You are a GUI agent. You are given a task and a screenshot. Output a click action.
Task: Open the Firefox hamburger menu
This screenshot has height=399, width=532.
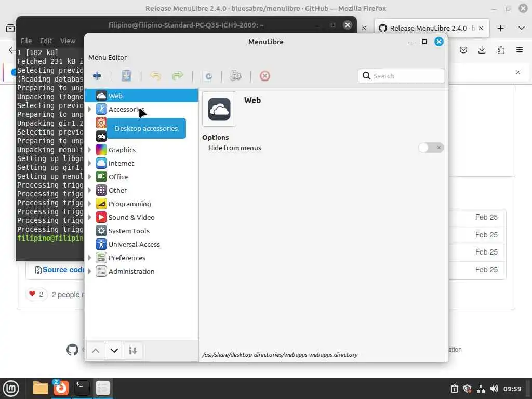520,50
